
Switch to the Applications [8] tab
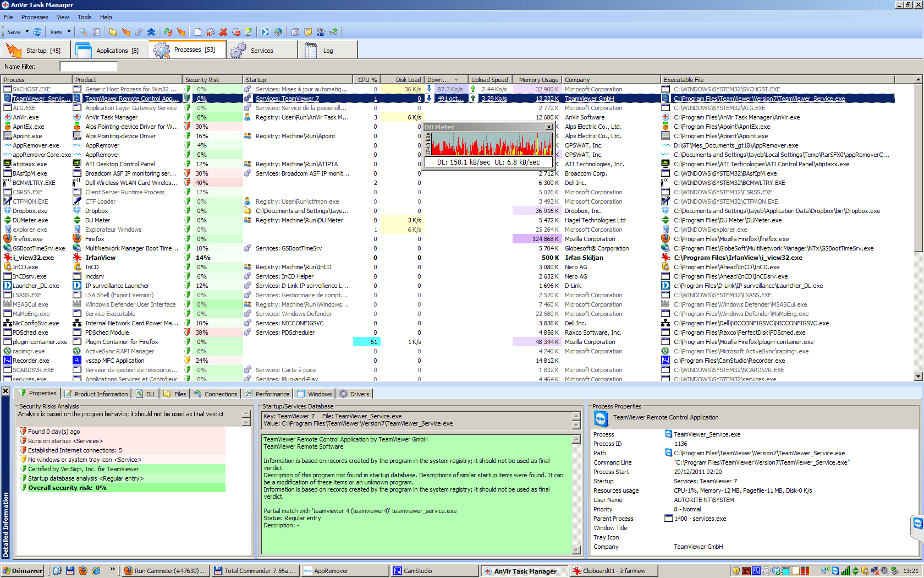point(110,50)
